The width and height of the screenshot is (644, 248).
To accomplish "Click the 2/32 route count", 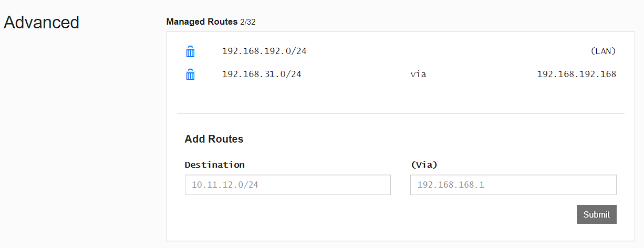I will click(248, 22).
